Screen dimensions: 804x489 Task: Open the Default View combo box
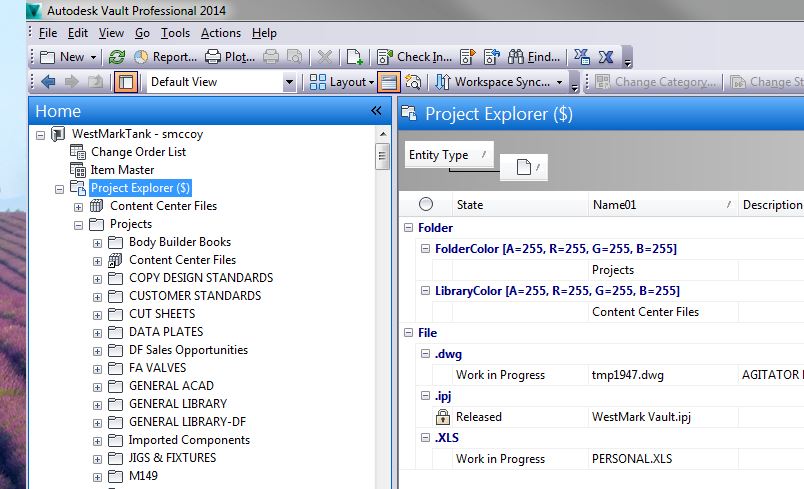pos(221,82)
